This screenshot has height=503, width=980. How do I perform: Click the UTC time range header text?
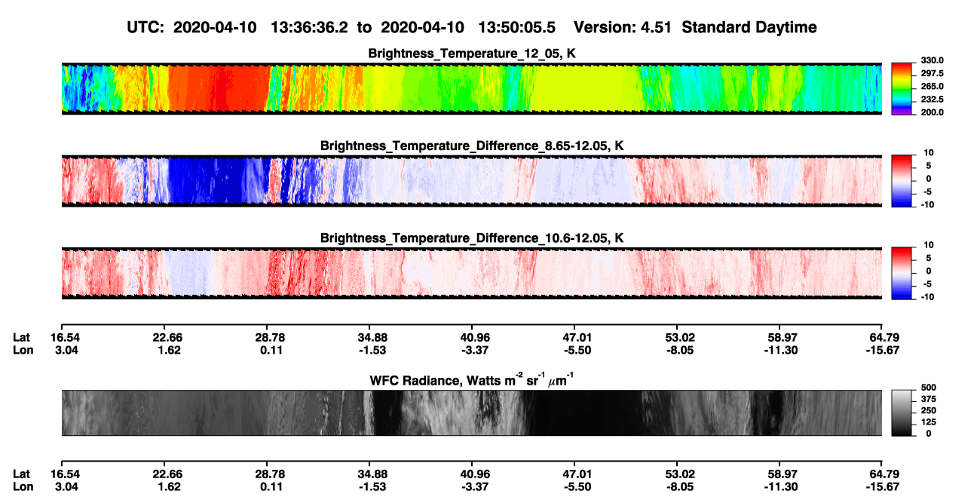[x=343, y=27]
